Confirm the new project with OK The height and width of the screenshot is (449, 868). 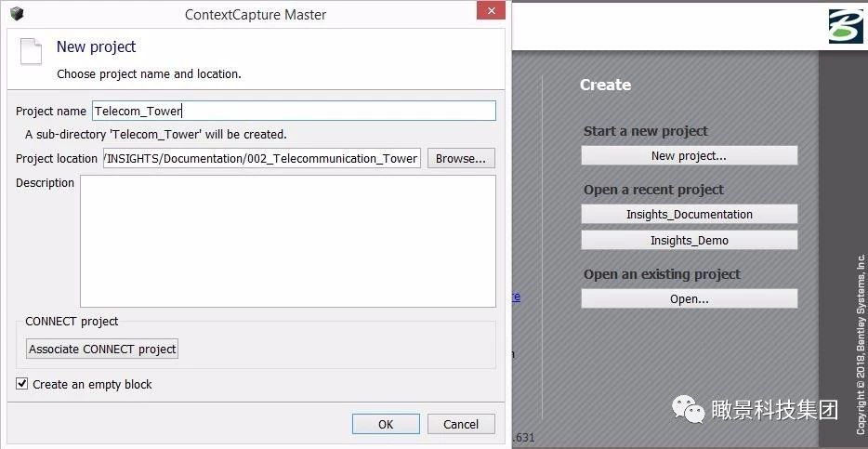386,424
